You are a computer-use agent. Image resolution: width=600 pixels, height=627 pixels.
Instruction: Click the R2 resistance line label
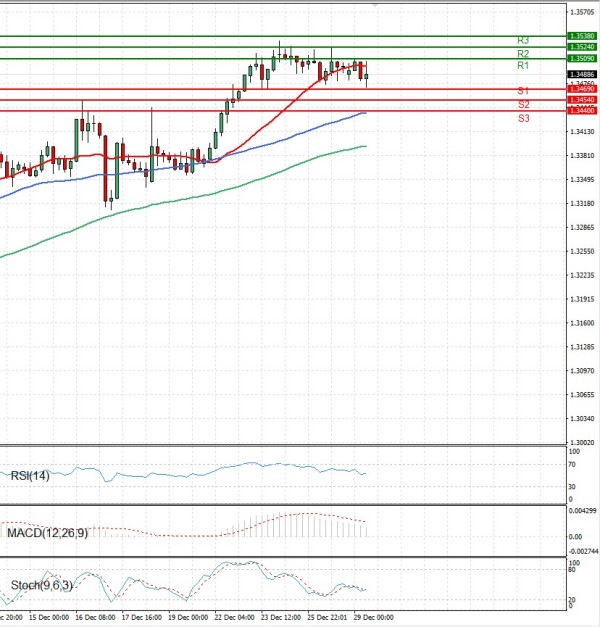tap(522, 53)
